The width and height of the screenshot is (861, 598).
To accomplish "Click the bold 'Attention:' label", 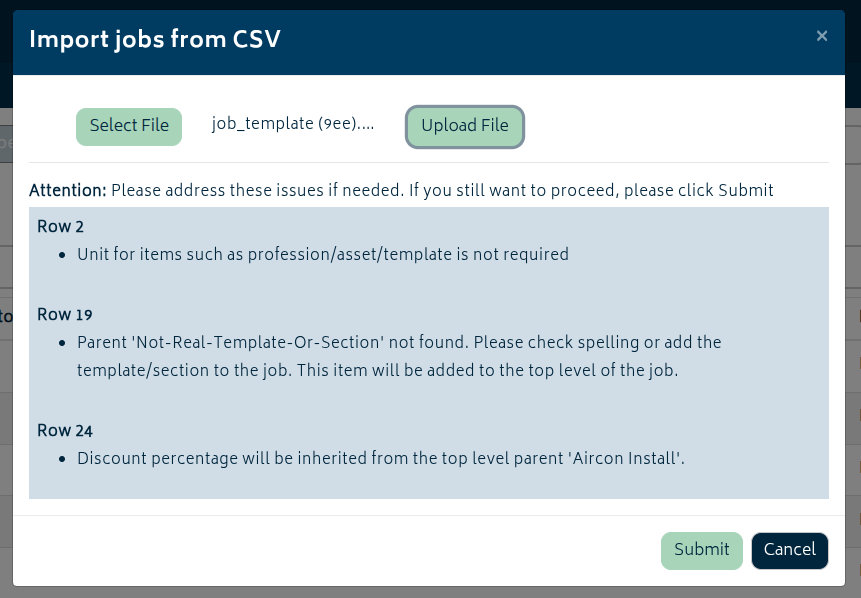I will point(68,190).
